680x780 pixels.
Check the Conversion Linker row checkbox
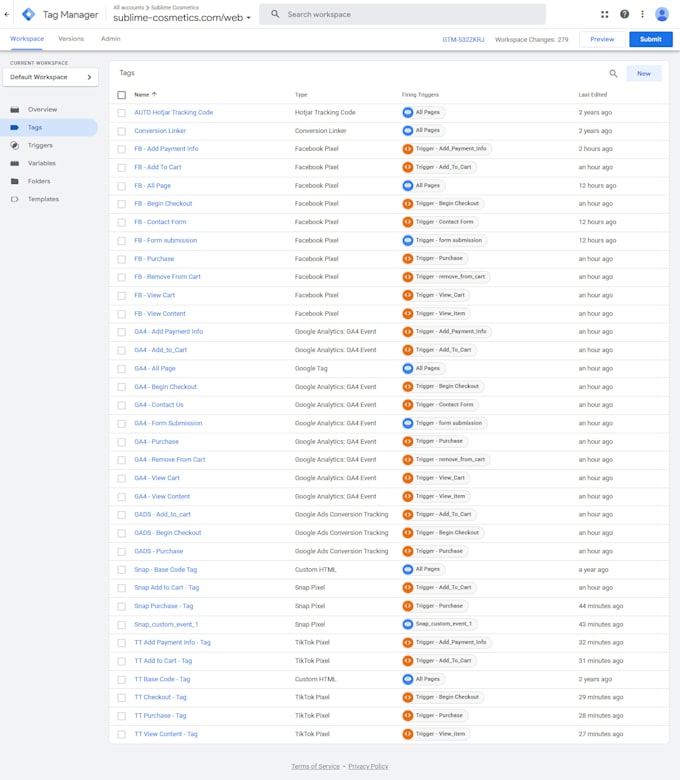(121, 131)
